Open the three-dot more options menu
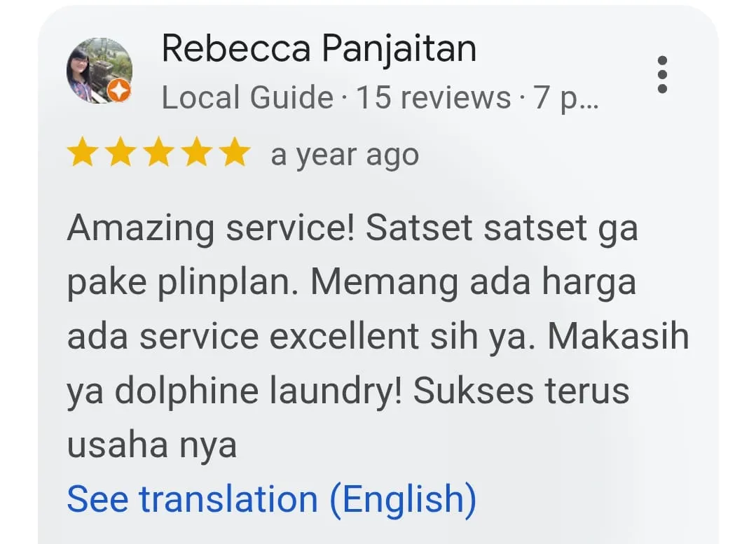The width and height of the screenshot is (756, 544). [663, 75]
